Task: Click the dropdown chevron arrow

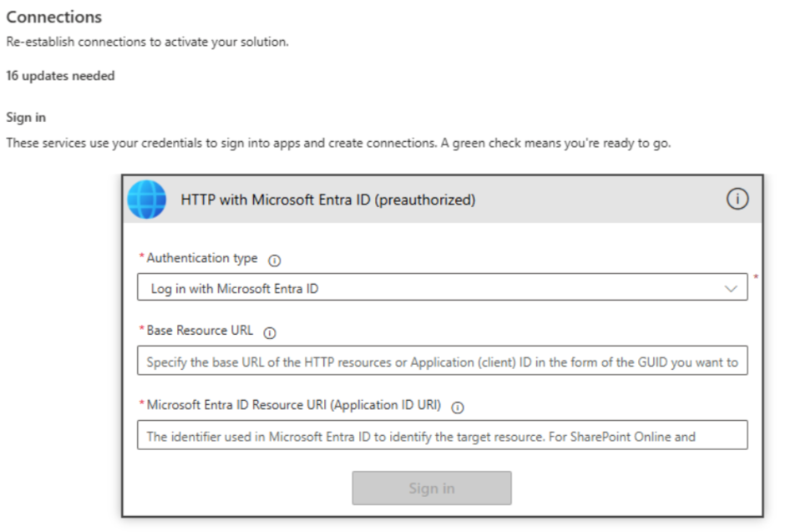Action: [731, 289]
